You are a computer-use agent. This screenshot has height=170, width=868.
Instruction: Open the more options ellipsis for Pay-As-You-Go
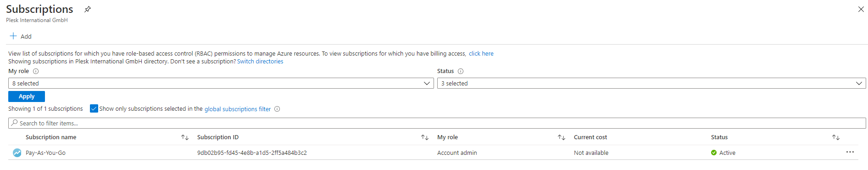(850, 152)
